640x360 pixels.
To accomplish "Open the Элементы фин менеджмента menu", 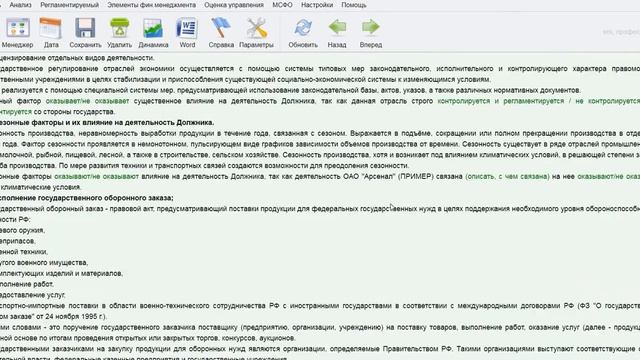I will pyautogui.click(x=151, y=5).
